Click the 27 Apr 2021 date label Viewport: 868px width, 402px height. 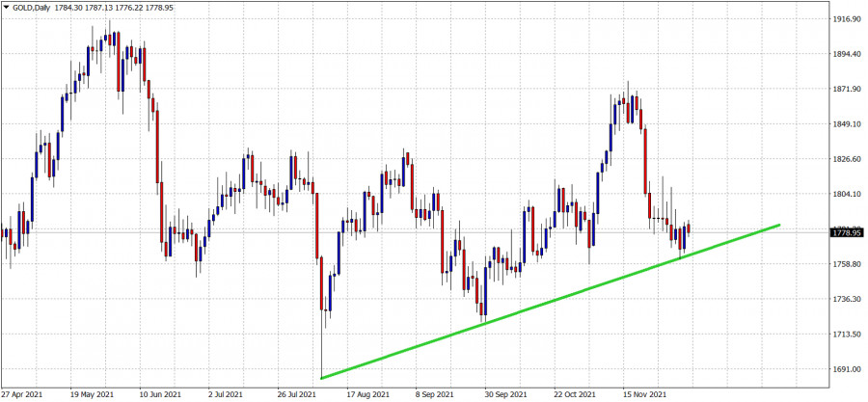[x=22, y=396]
